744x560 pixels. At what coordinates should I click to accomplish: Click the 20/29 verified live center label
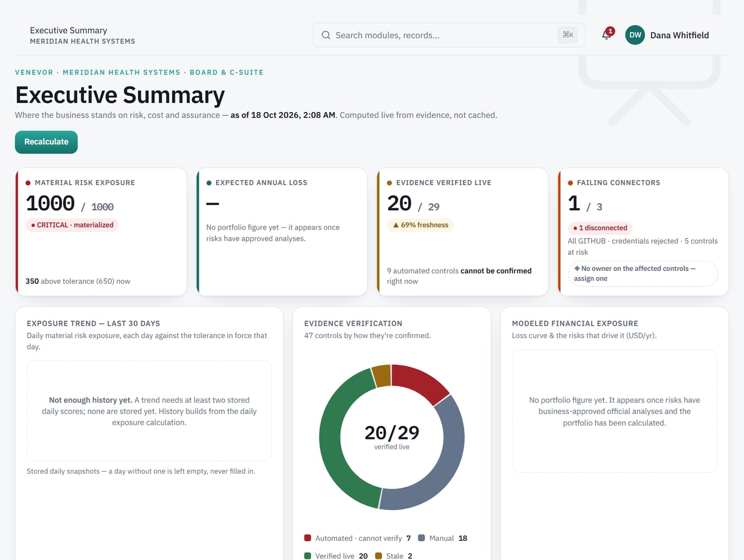(392, 437)
